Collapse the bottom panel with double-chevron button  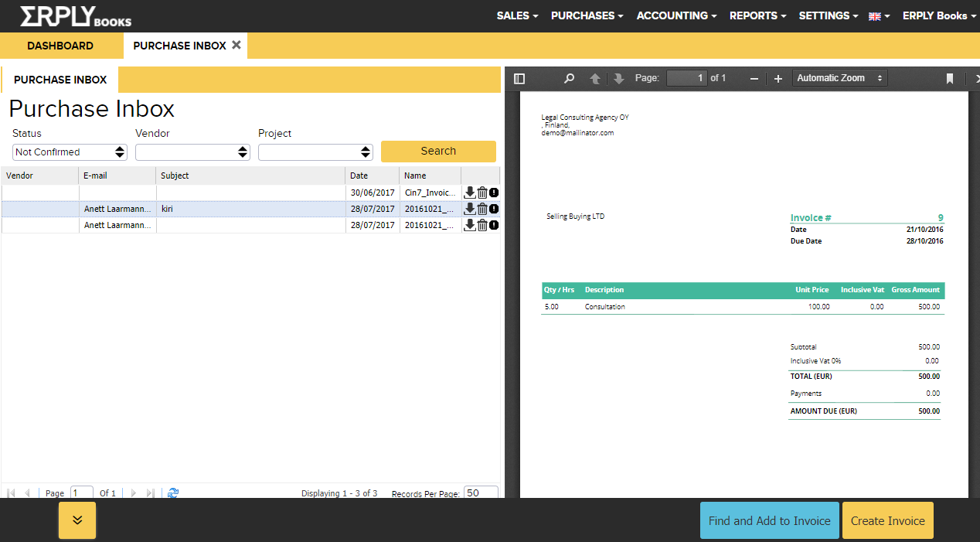click(77, 520)
